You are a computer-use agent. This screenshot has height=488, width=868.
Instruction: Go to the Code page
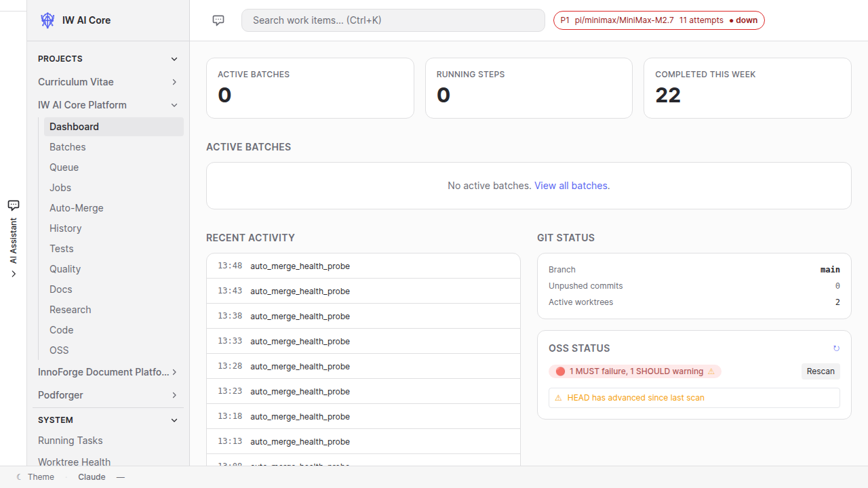pos(114,330)
